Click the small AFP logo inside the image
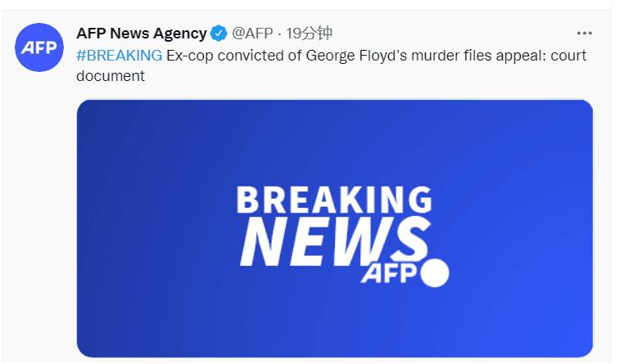 tap(389, 273)
